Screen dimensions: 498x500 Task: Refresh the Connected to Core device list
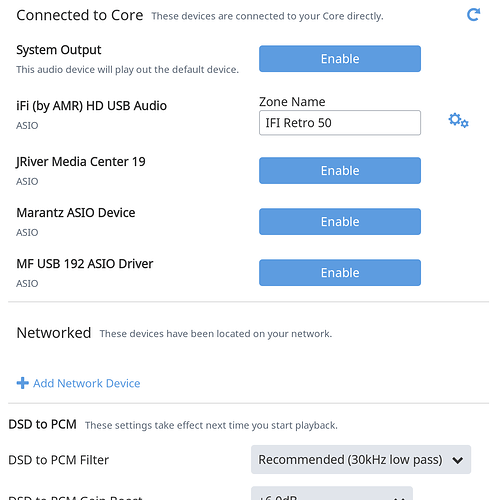(x=473, y=15)
